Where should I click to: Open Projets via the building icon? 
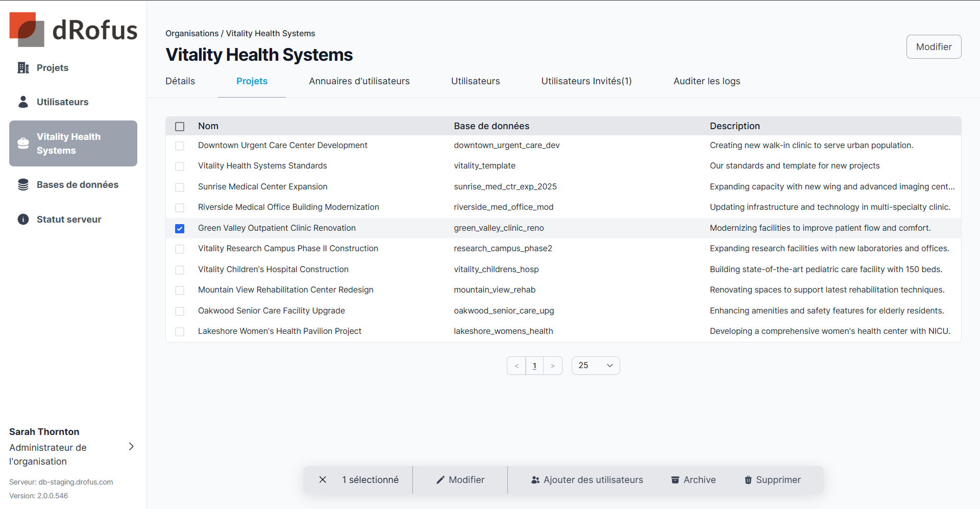(x=23, y=68)
